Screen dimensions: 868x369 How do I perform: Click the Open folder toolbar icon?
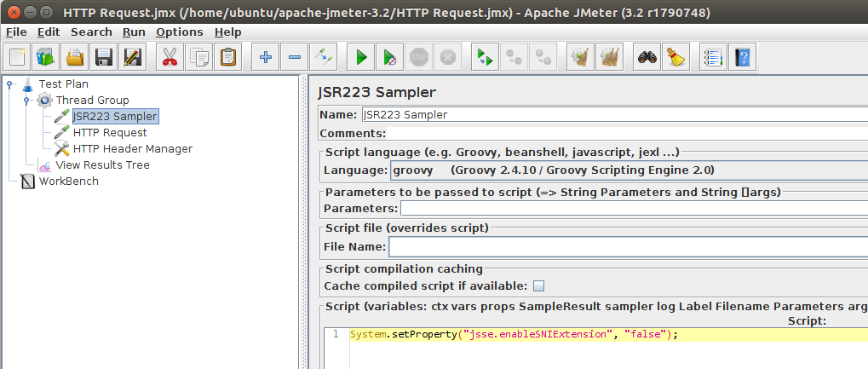coord(75,56)
